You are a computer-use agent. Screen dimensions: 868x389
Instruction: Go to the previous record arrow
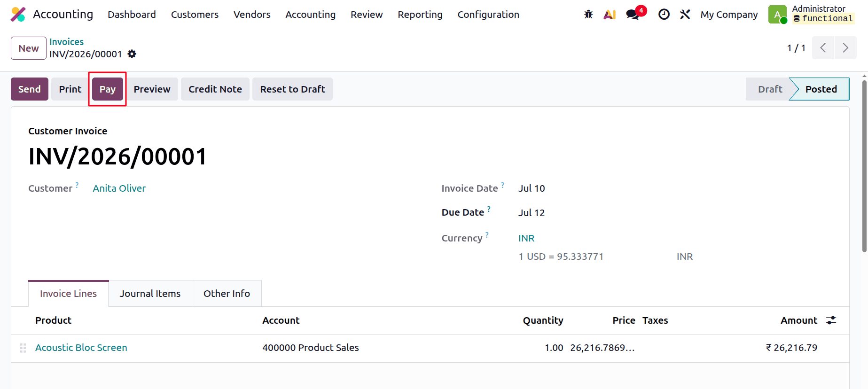pyautogui.click(x=823, y=48)
